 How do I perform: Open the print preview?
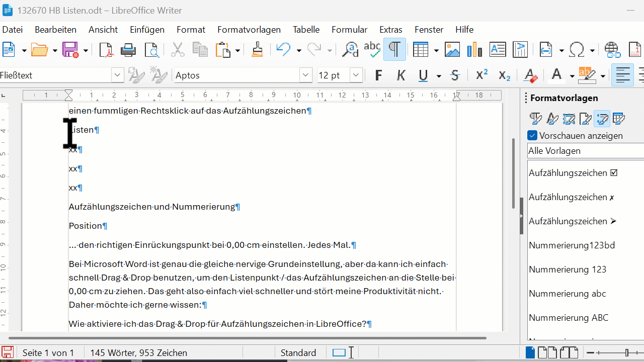151,50
